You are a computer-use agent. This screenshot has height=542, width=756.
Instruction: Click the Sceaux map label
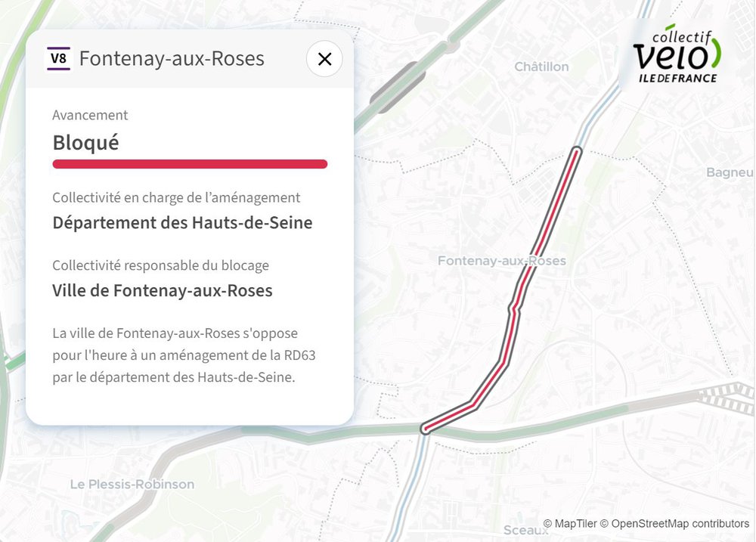(525, 530)
